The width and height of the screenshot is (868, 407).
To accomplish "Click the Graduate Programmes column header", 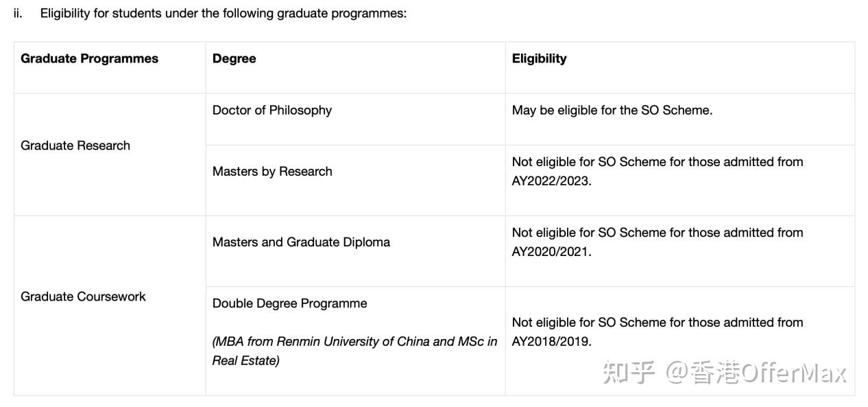I will pyautogui.click(x=89, y=58).
